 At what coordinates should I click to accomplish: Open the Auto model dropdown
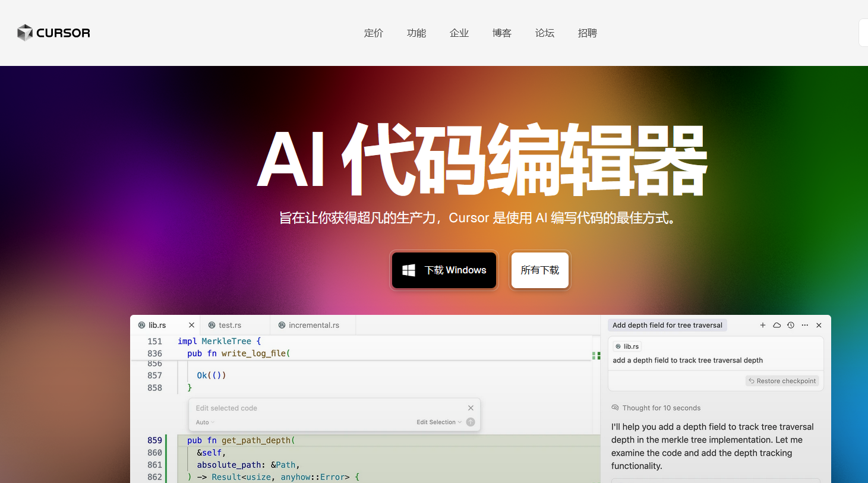tap(204, 422)
